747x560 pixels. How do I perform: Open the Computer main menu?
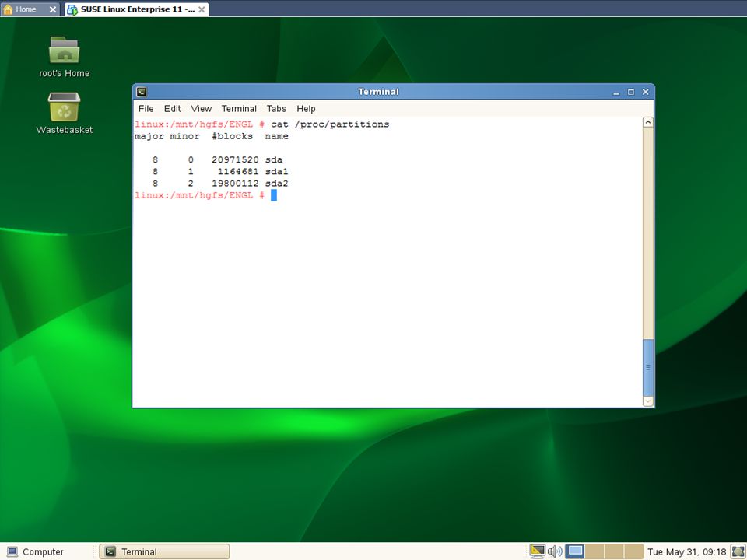36,551
